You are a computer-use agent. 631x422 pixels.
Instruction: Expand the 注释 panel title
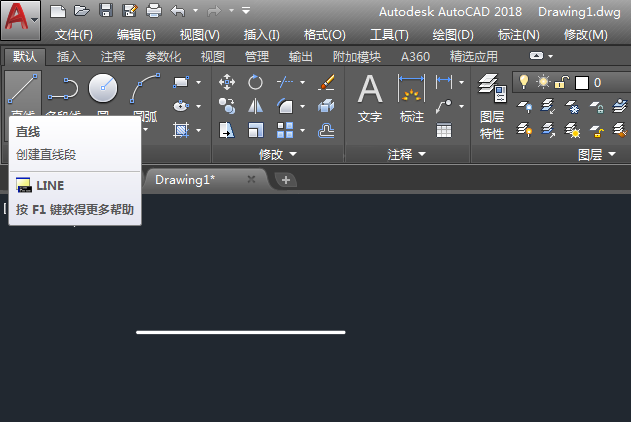tap(406, 154)
